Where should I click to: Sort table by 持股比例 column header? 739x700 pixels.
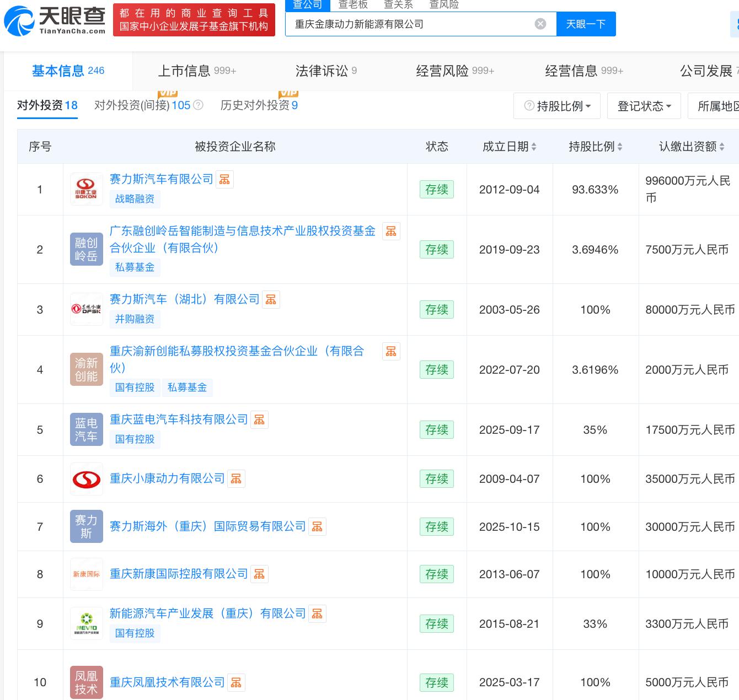(x=595, y=147)
